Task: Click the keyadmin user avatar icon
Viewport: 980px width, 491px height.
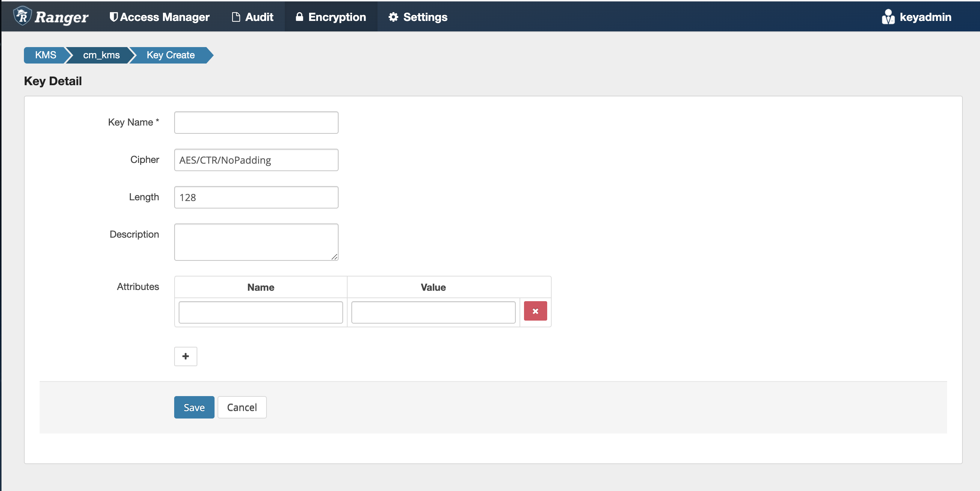Action: pyautogui.click(x=888, y=17)
